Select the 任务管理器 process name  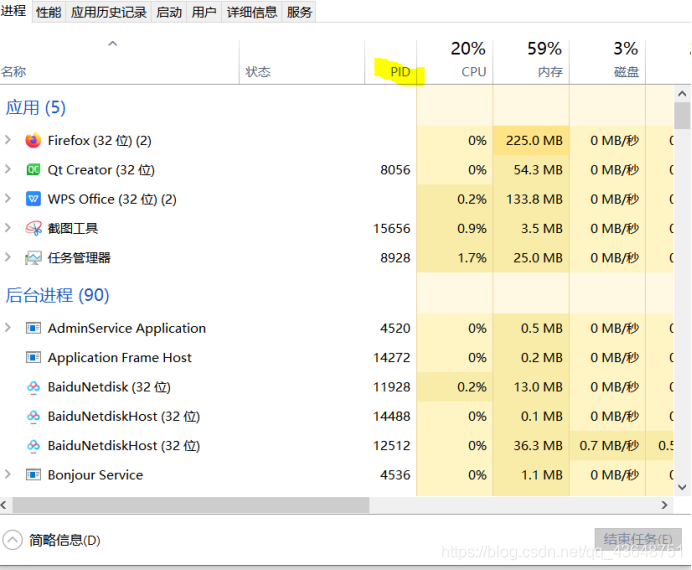tap(79, 258)
